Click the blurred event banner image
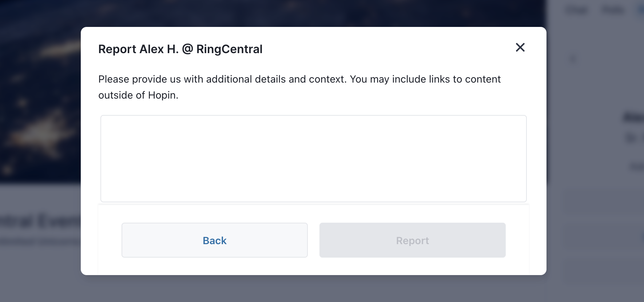This screenshot has height=302, width=644. (40, 91)
